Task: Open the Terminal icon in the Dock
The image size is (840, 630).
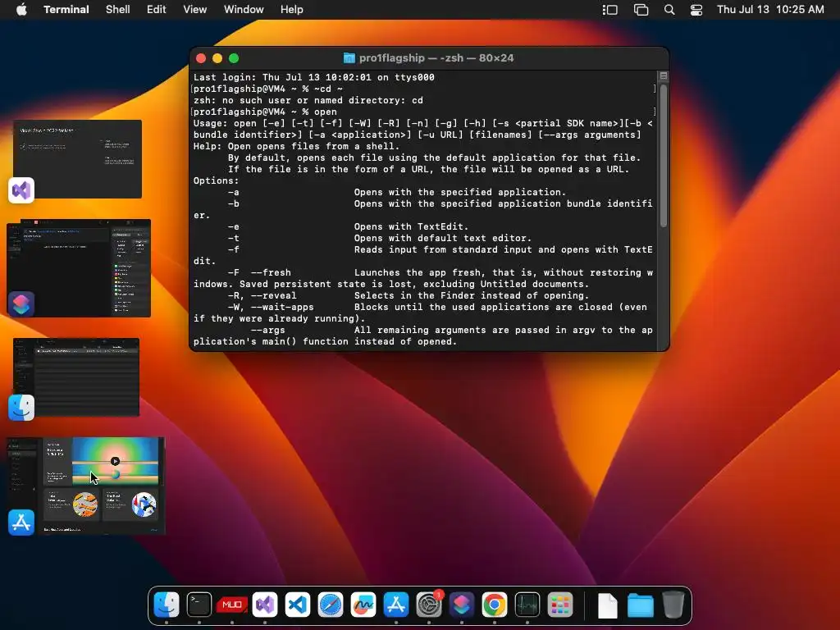Action: (199, 605)
